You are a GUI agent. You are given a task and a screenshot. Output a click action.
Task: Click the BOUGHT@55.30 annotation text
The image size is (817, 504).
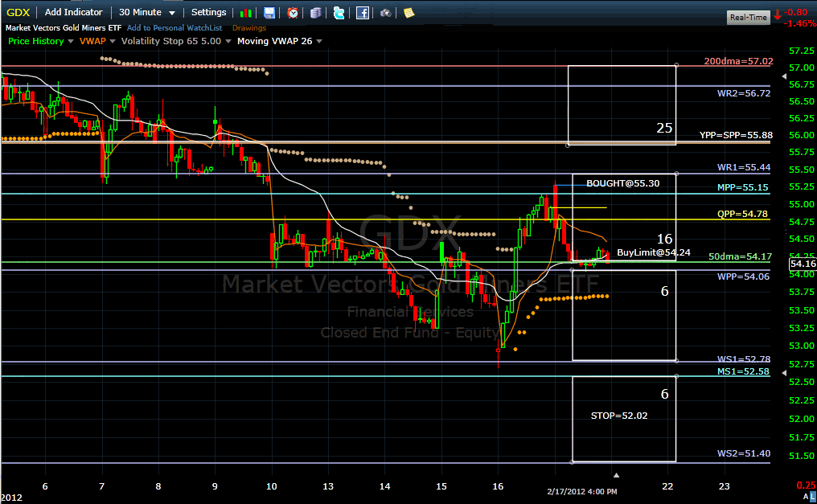point(622,183)
